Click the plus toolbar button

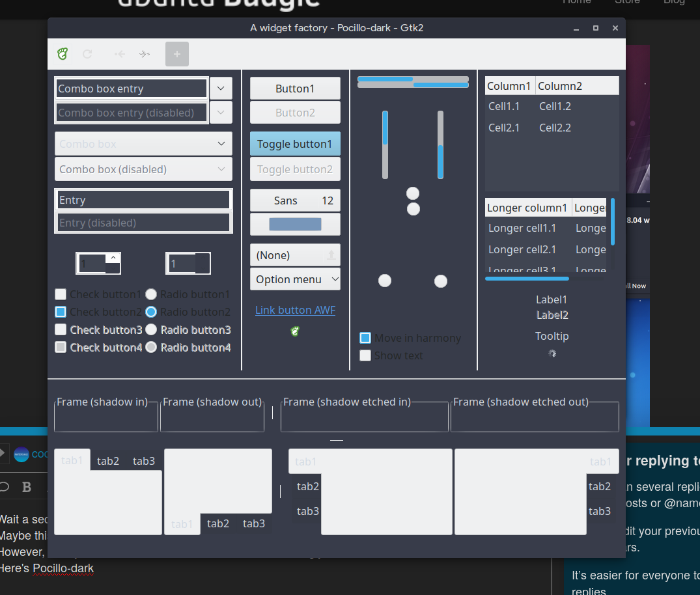click(176, 54)
